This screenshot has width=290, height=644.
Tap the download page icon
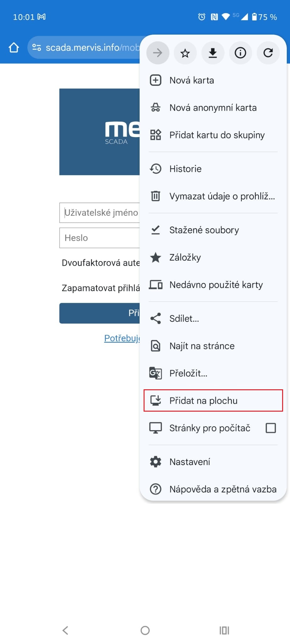(x=213, y=53)
